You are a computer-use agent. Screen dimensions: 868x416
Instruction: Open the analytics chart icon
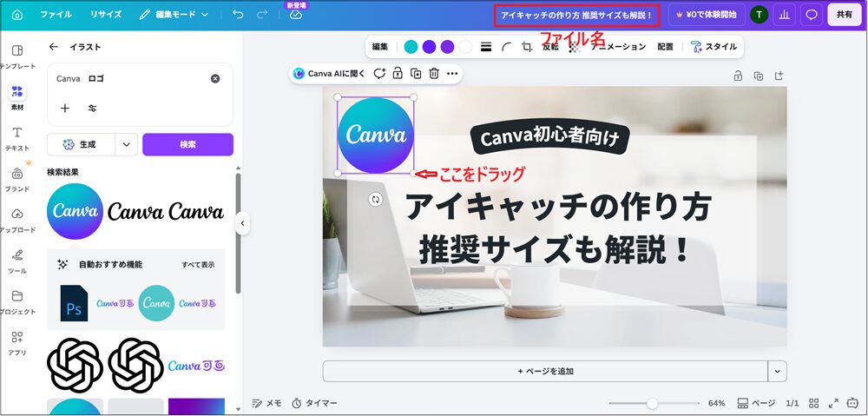coord(785,15)
